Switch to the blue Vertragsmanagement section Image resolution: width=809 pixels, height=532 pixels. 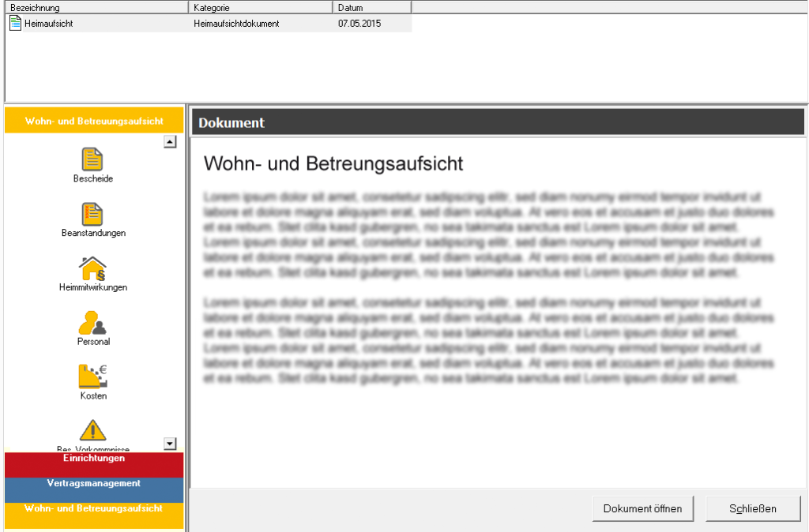pyautogui.click(x=94, y=484)
